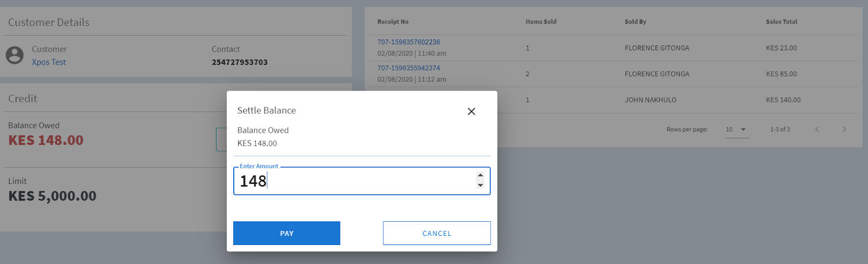Sort by Sold By column header
This screenshot has height=264, width=868.
point(635,22)
